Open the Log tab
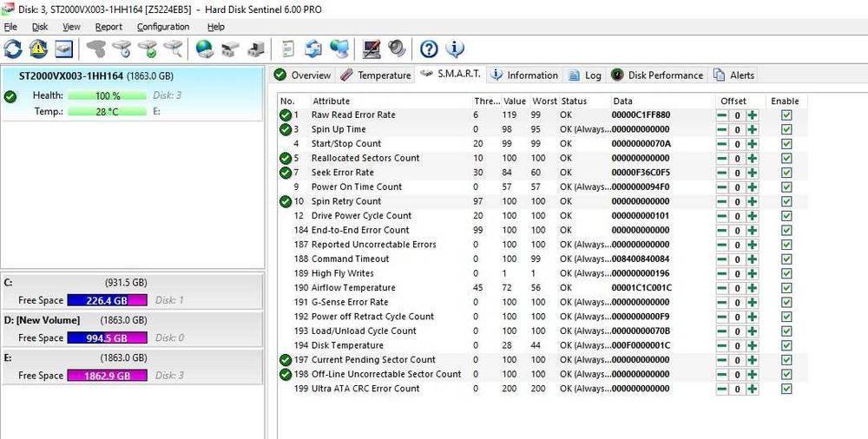Viewport: 868px width, 439px height. (584, 75)
